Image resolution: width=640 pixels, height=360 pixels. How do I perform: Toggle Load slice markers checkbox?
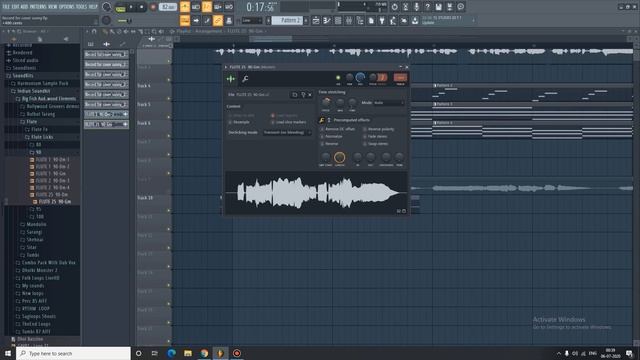(x=273, y=122)
